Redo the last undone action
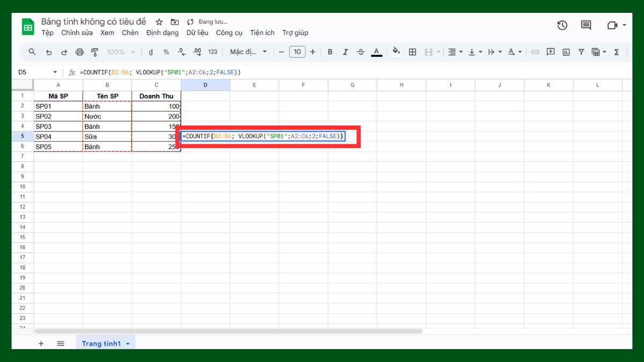This screenshot has width=644, height=362. pyautogui.click(x=64, y=52)
